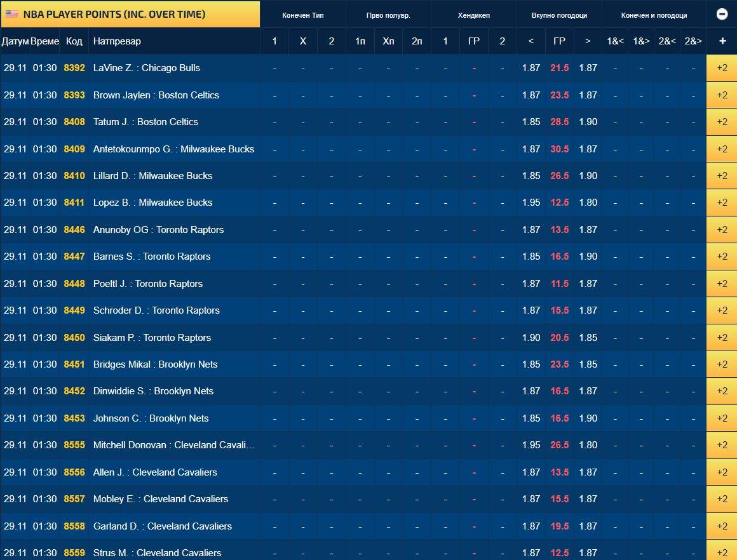Bet over 30.5 for Antetokounmpo G. at 1.87
Viewport: 737px width, 560px height.
[588, 149]
